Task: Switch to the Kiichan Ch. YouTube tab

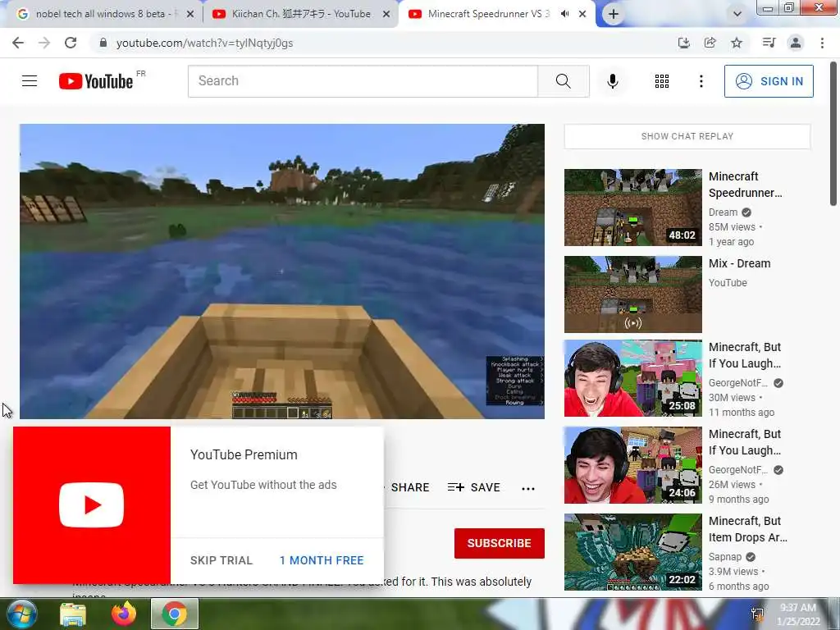Action: pos(301,14)
